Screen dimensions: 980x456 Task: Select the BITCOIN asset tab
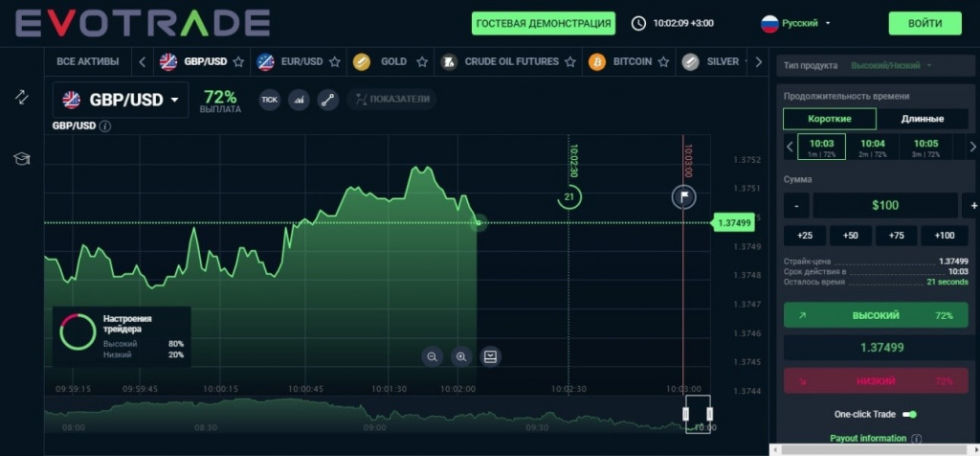629,62
